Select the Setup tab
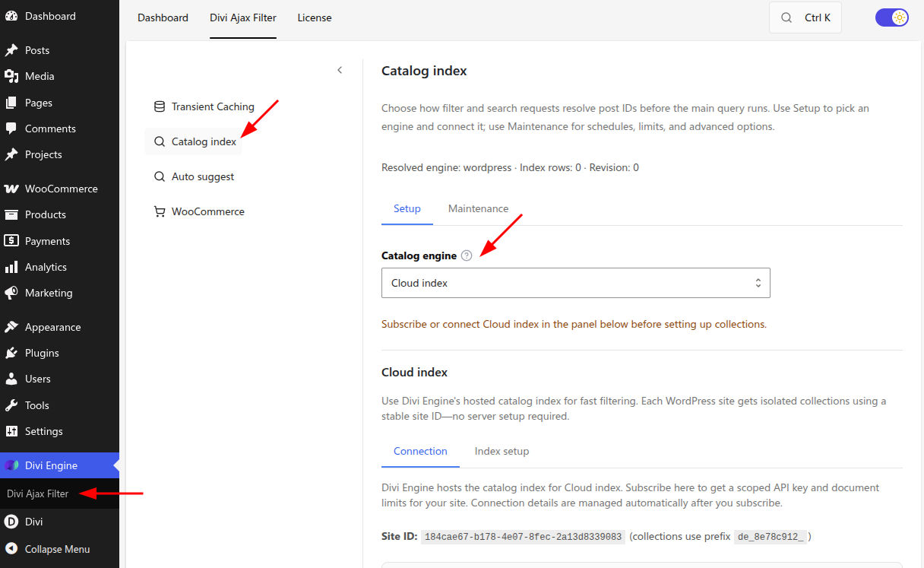The image size is (924, 568). [x=407, y=208]
